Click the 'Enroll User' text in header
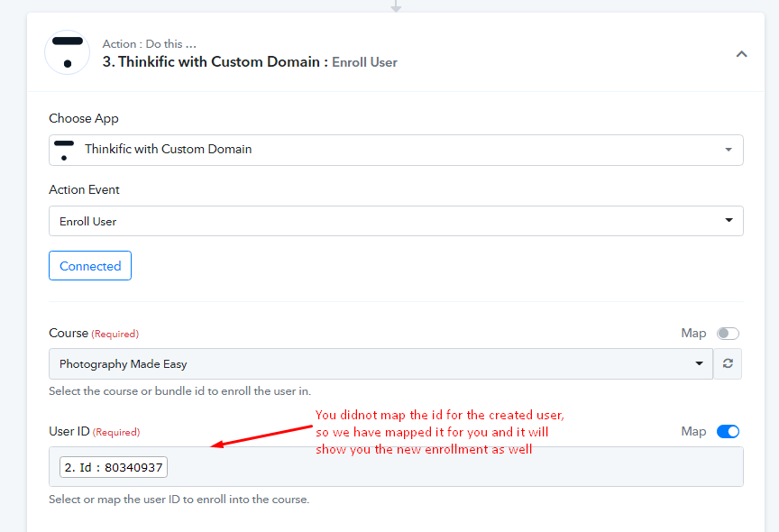 364,62
